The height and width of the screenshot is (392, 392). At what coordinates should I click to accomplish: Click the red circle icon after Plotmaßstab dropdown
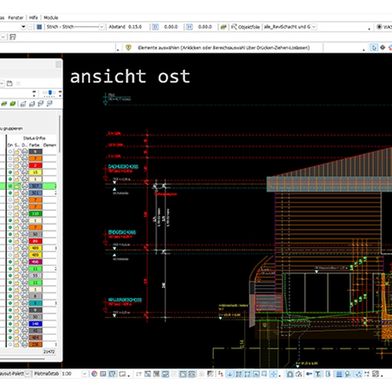click(x=94, y=374)
